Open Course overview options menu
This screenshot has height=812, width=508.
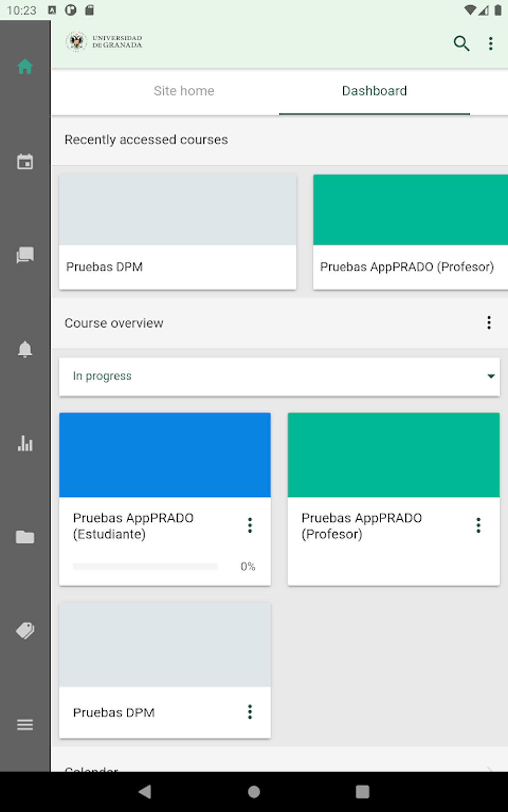(x=489, y=323)
